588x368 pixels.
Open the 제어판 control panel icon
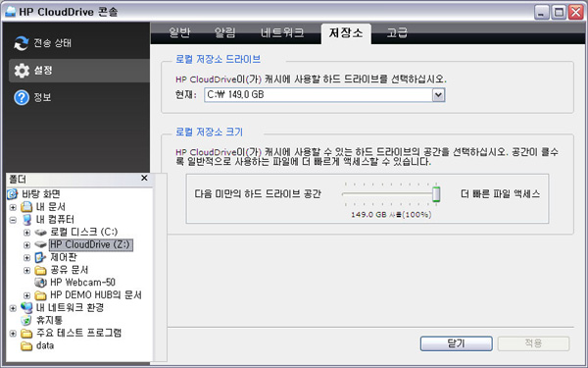[40, 257]
